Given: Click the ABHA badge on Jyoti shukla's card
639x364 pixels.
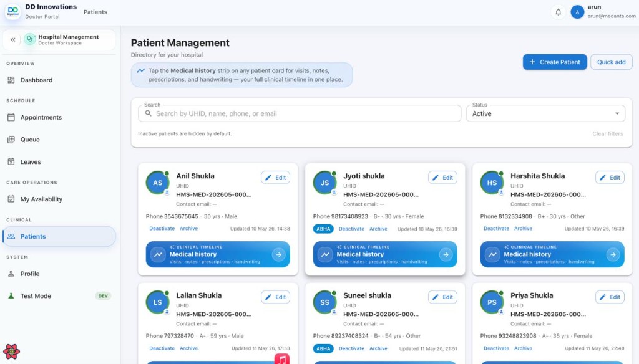Looking at the screenshot, I should point(323,229).
